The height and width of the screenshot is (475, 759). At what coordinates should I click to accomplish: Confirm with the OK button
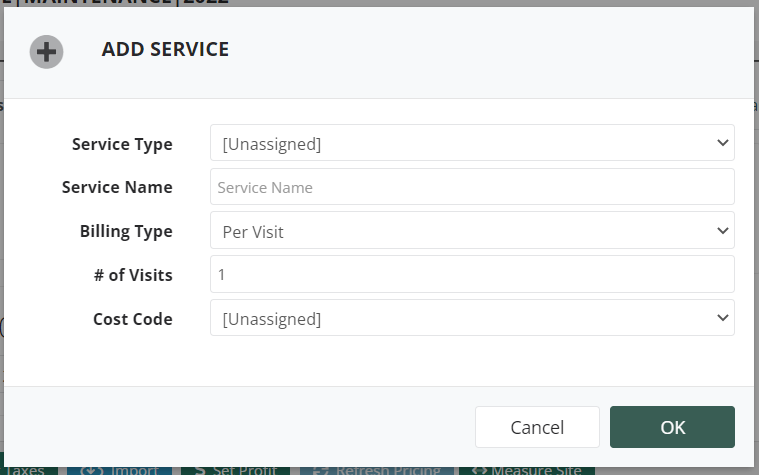[672, 427]
